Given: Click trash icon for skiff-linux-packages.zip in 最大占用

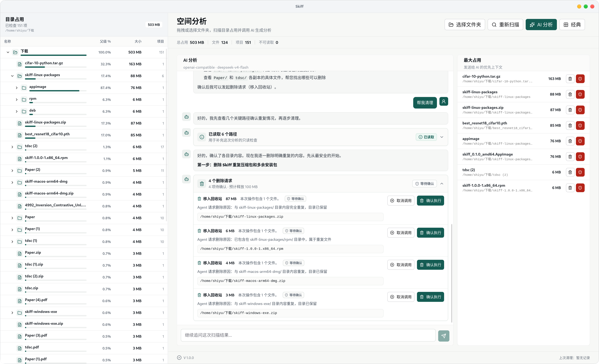Looking at the screenshot, I should coord(570,110).
